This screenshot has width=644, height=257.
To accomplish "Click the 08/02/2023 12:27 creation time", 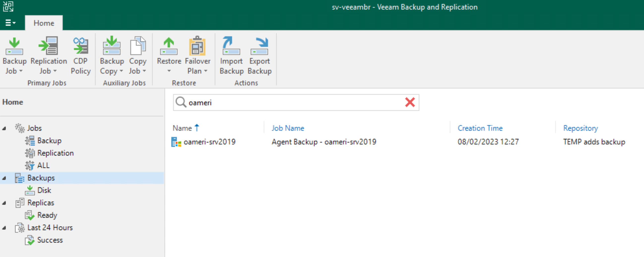I will (488, 142).
